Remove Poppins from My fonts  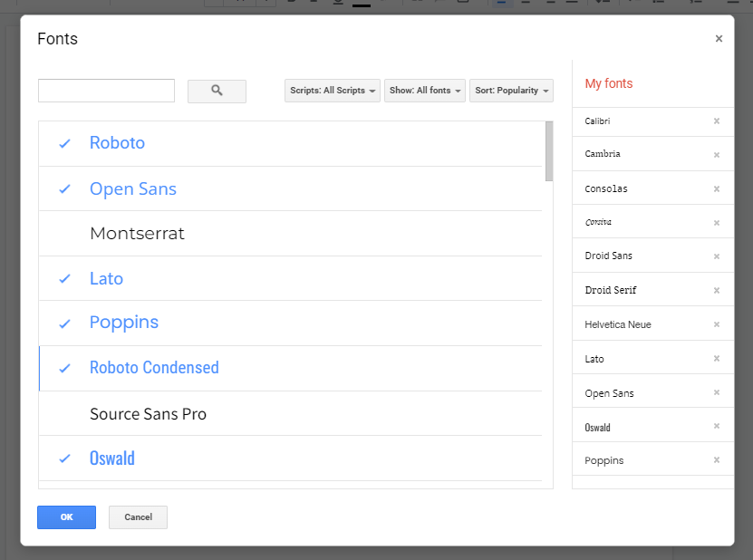[x=716, y=460]
